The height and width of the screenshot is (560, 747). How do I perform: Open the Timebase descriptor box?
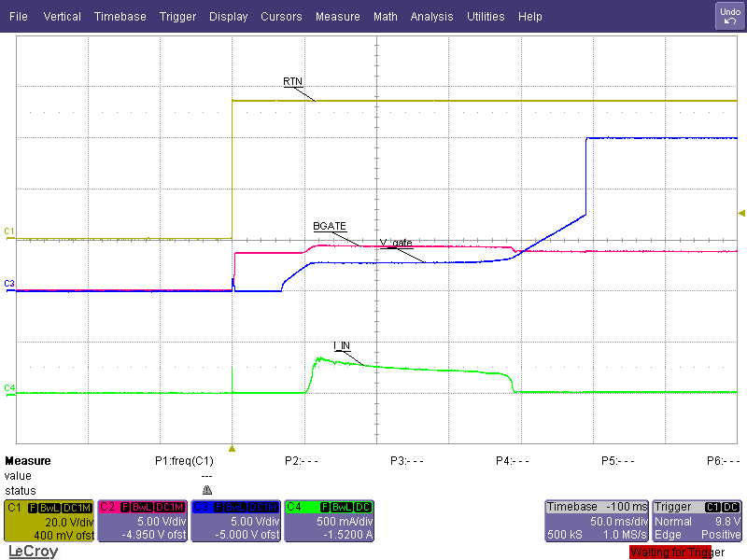[x=595, y=521]
